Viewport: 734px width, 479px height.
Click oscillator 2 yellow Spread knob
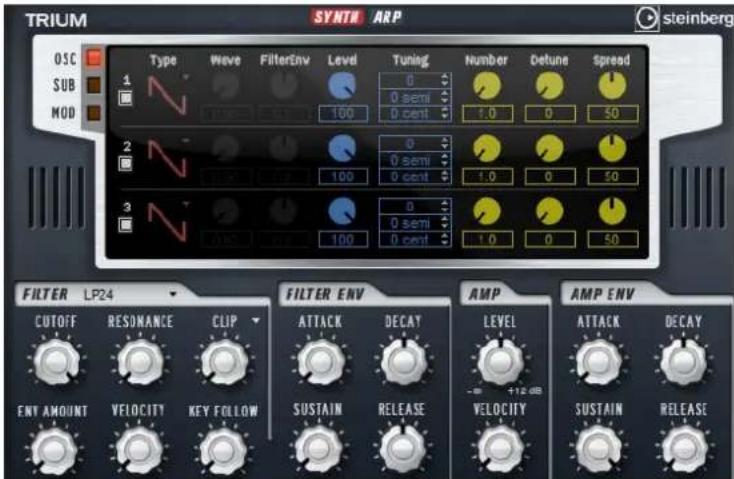[x=612, y=149]
